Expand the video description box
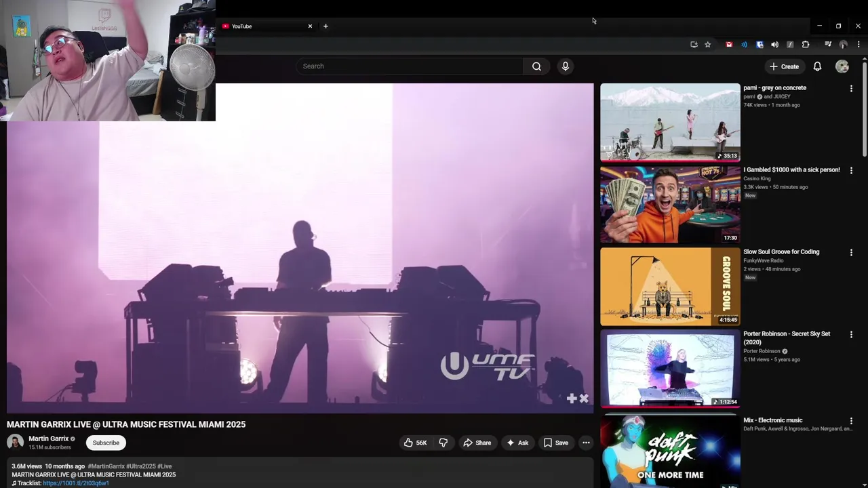This screenshot has width=868, height=488. coord(300,474)
